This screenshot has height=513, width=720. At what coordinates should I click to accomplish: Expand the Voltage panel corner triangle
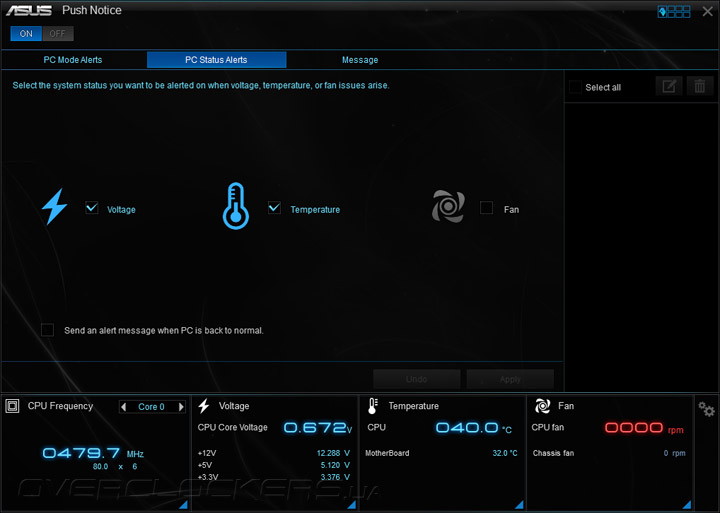click(x=352, y=505)
